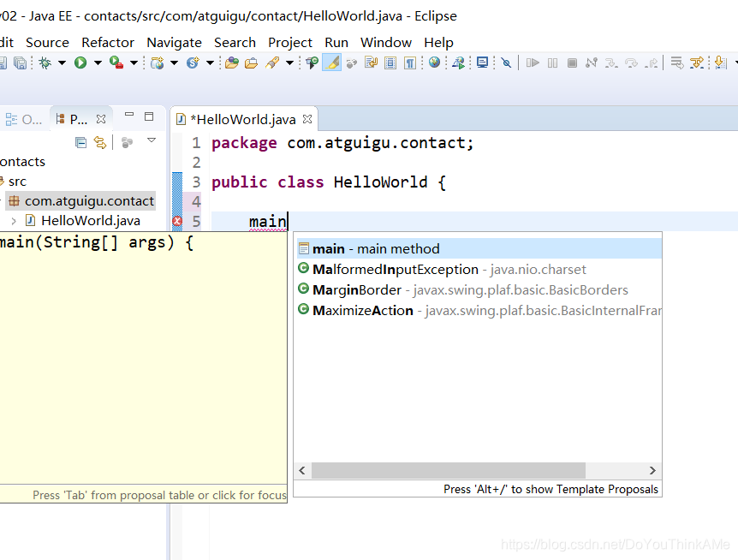Image resolution: width=738 pixels, height=560 pixels.
Task: Open the Run dropdown arrow
Action: pyautogui.click(x=98, y=63)
